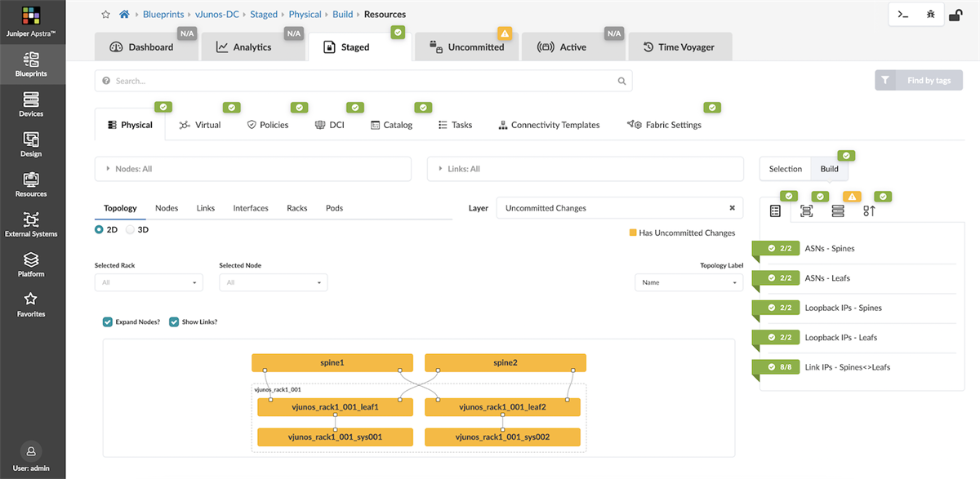Disable the Show Links checkbox

click(173, 322)
